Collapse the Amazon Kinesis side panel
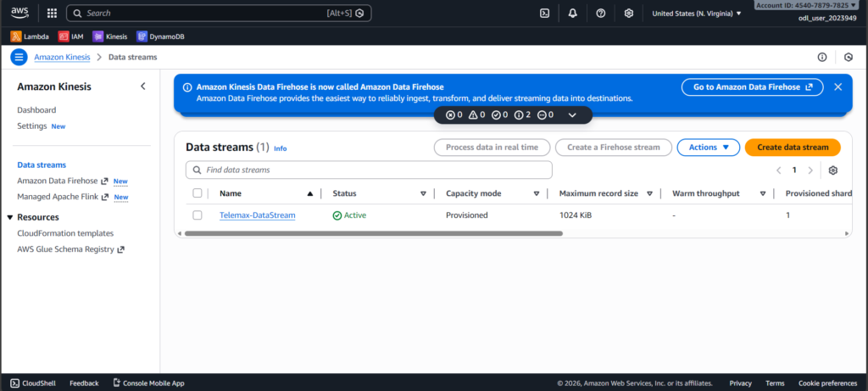 (142, 87)
